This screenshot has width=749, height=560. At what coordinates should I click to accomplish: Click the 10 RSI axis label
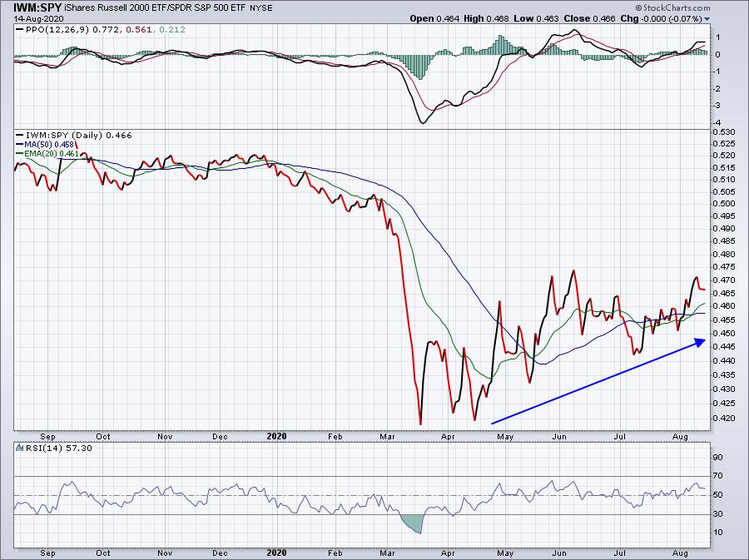click(718, 533)
